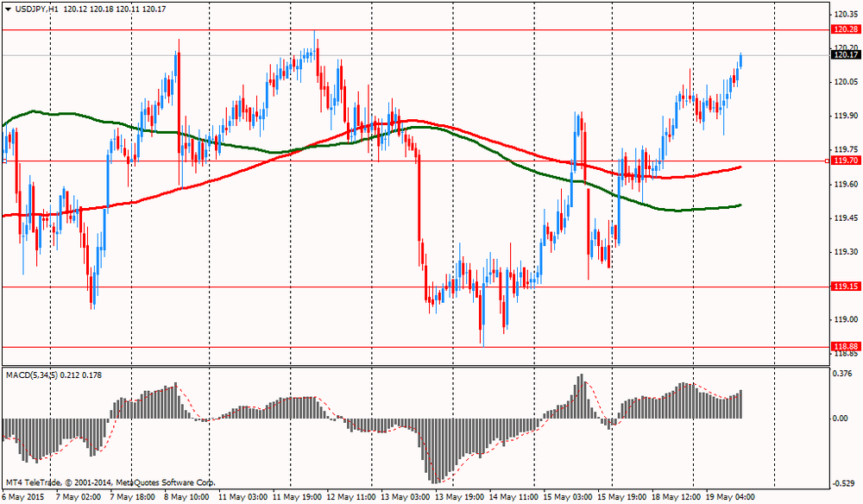Click the 14 May 11:00 time label
Screen dimensions: 863x504
click(513, 497)
